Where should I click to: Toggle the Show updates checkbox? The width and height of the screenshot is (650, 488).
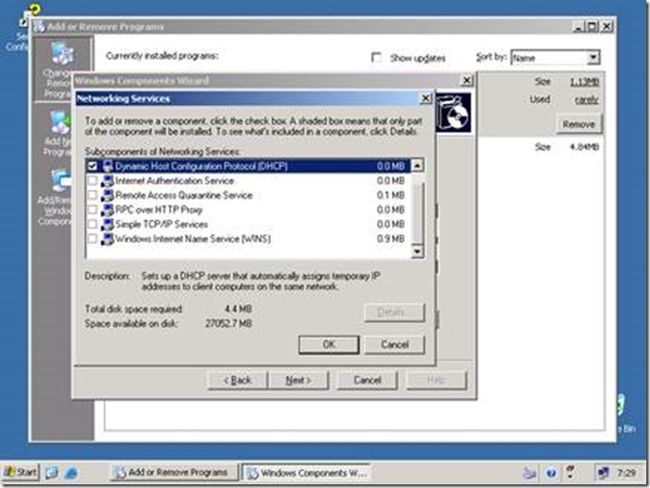(x=376, y=57)
